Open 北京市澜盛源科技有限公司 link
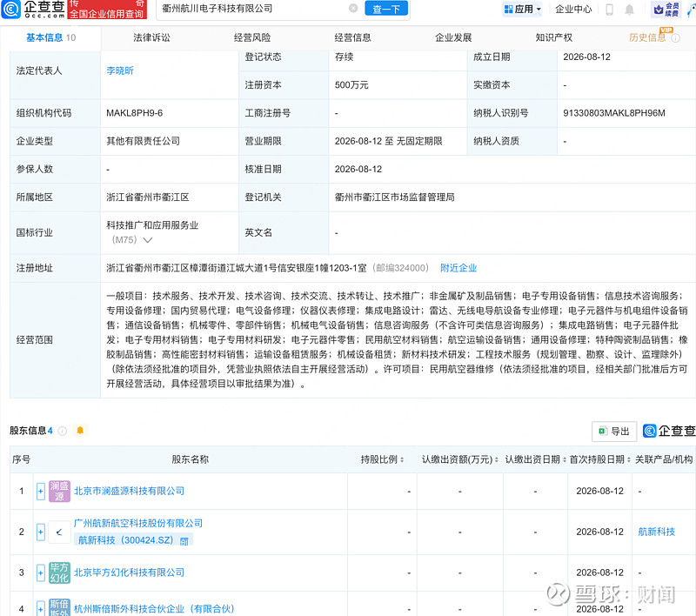 tap(129, 491)
